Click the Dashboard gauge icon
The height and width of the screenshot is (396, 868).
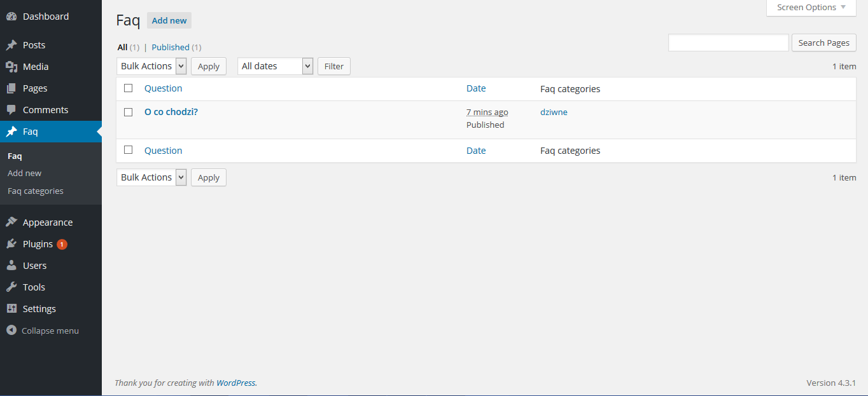click(11, 17)
